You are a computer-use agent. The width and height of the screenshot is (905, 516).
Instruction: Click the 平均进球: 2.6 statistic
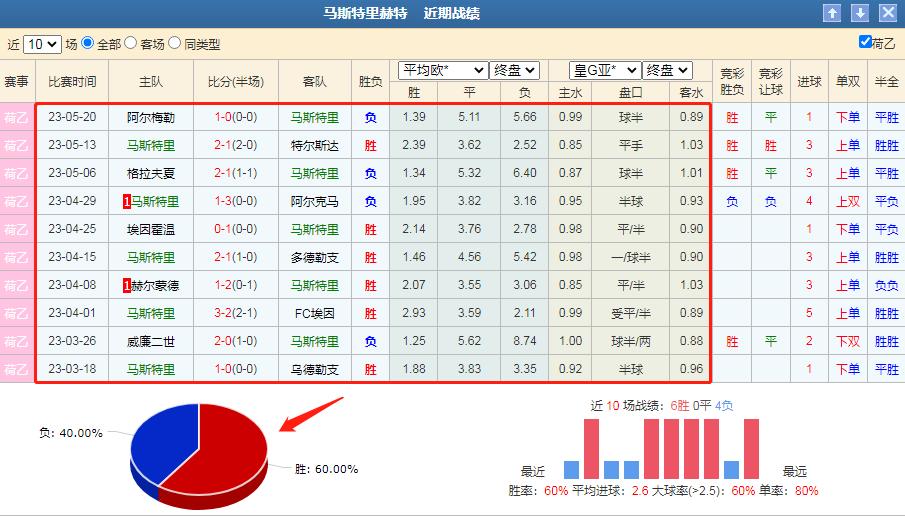610,491
